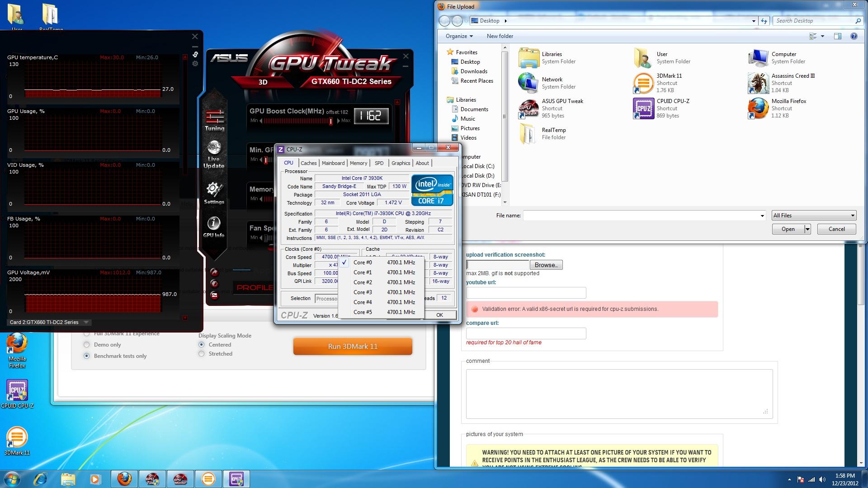Open CPUID CPU-Z desktop shortcut
Screen dimensions: 868x488
pos(17,394)
